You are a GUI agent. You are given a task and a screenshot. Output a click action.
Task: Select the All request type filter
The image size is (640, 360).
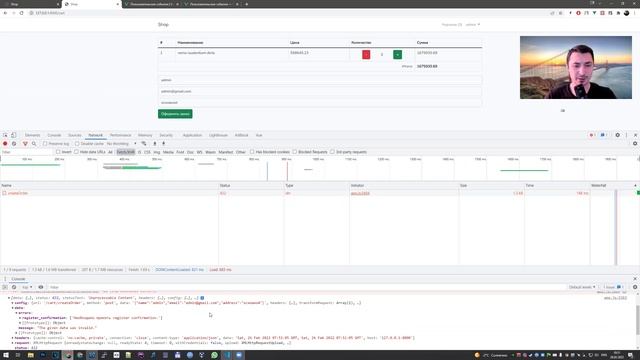[110, 152]
